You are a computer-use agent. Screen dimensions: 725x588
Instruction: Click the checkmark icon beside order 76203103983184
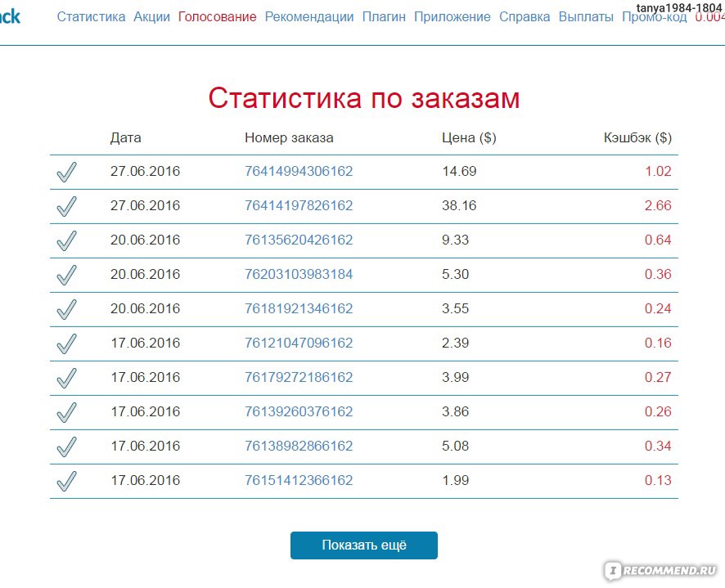pos(67,275)
